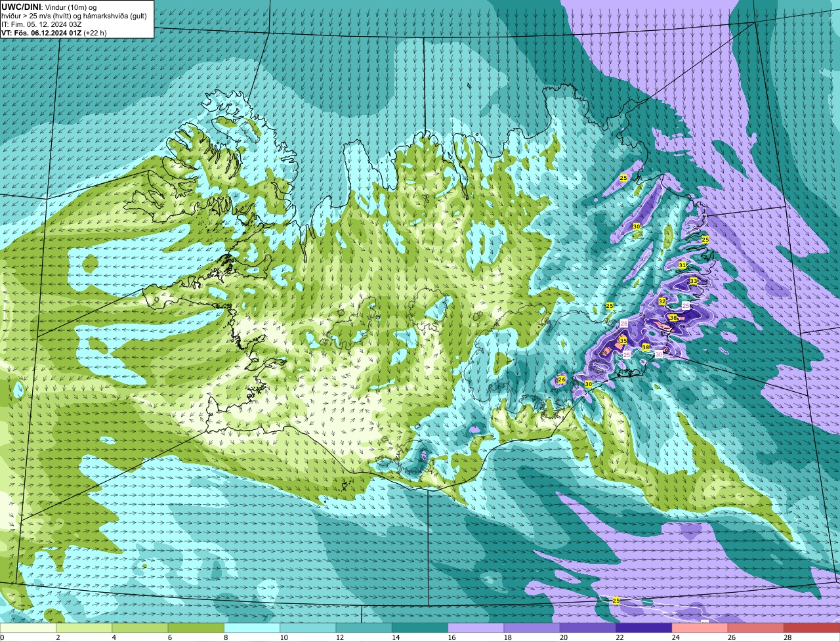Click the yellow 31 gust label on the map
The image size is (840, 642).
(682, 265)
